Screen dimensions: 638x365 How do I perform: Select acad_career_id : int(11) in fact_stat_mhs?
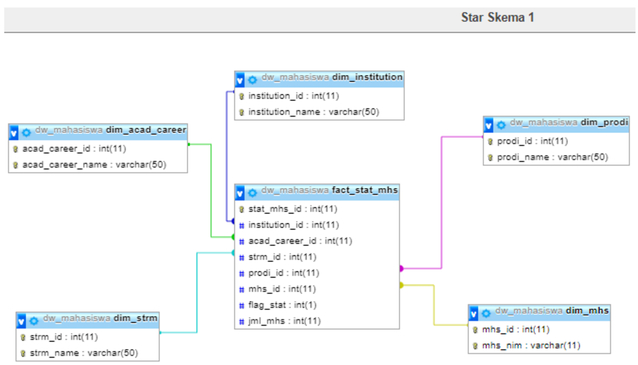300,241
